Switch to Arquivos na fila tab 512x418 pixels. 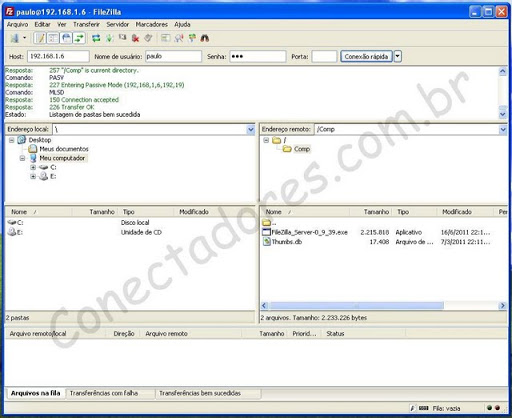click(35, 393)
